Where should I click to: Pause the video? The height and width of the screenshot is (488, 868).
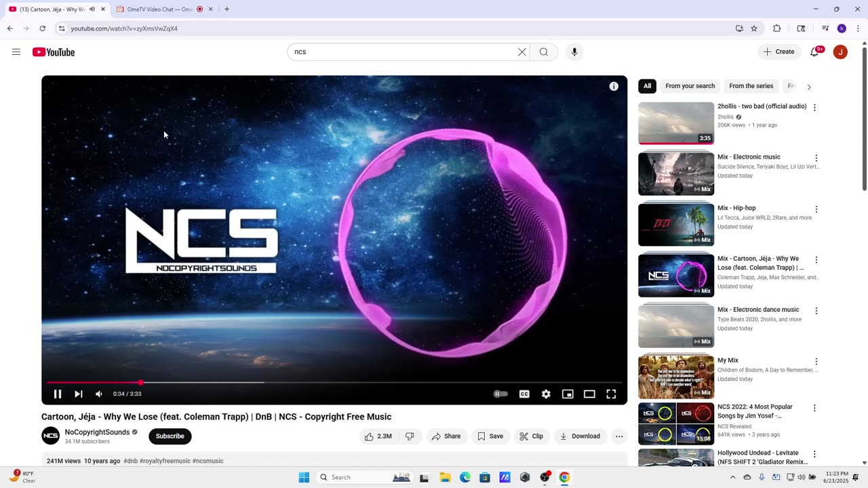58,394
